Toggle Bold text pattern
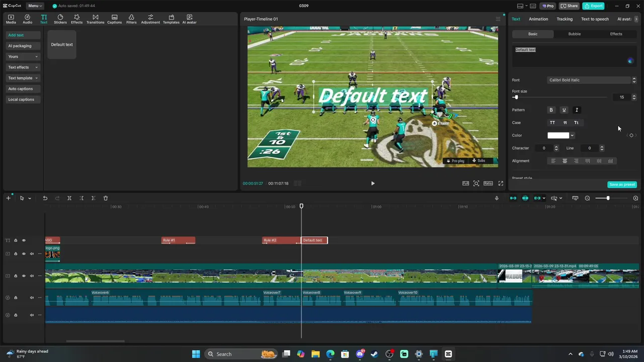The width and height of the screenshot is (644, 362). [551, 110]
